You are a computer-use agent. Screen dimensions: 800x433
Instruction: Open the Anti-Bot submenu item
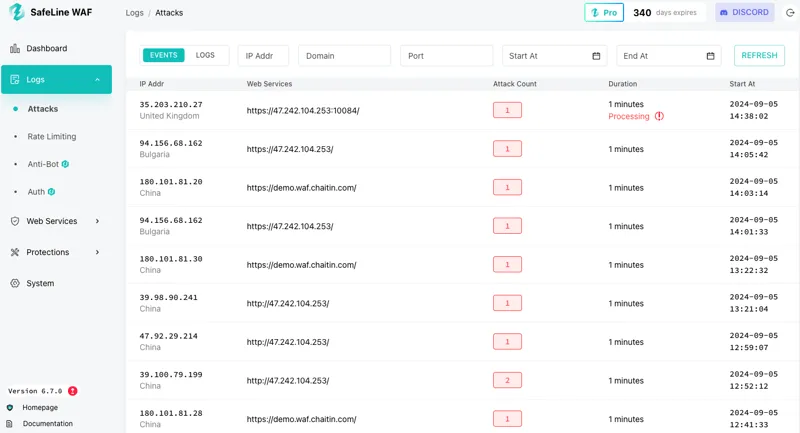click(43, 164)
